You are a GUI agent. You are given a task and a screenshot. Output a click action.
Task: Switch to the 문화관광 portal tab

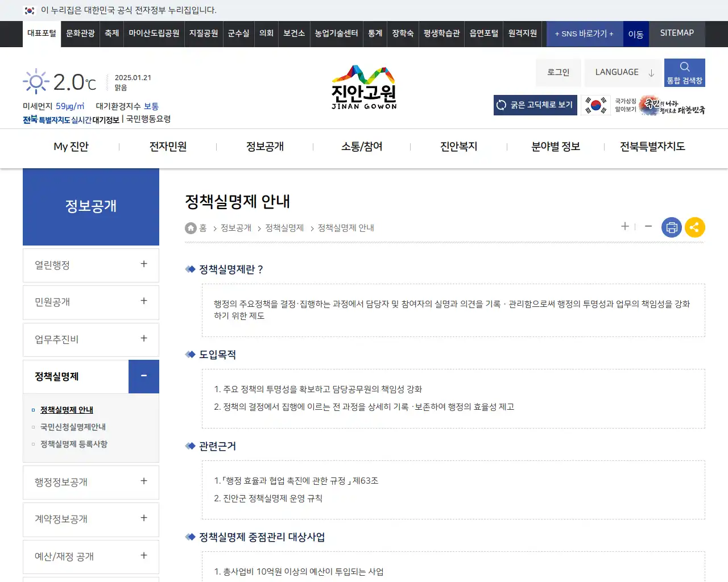[x=80, y=34]
